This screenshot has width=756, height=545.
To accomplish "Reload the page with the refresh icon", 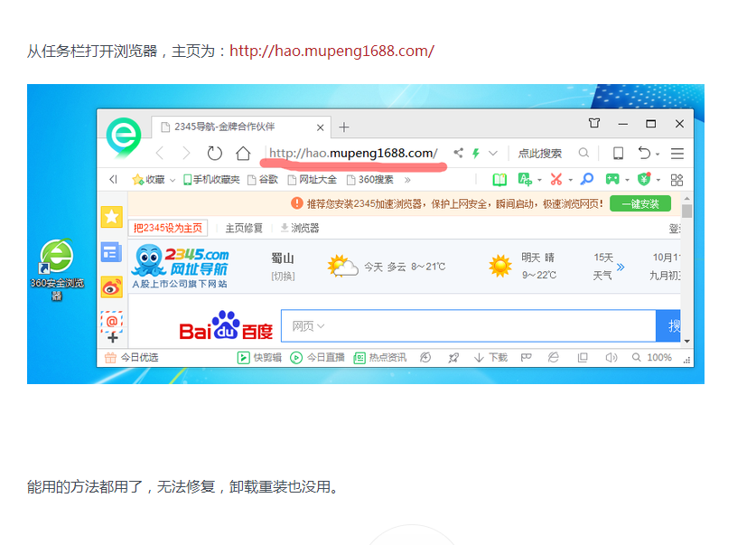I will [215, 154].
